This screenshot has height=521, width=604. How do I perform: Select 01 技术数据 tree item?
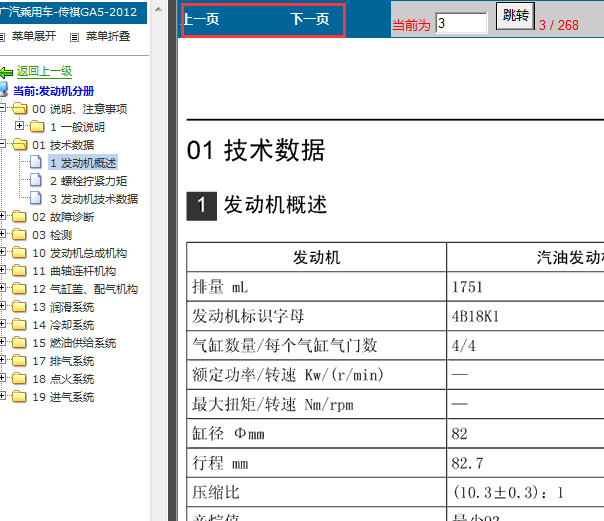coord(63,145)
